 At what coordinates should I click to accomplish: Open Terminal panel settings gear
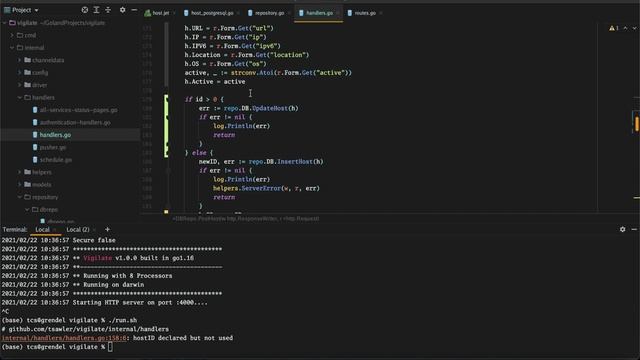tap(622, 229)
